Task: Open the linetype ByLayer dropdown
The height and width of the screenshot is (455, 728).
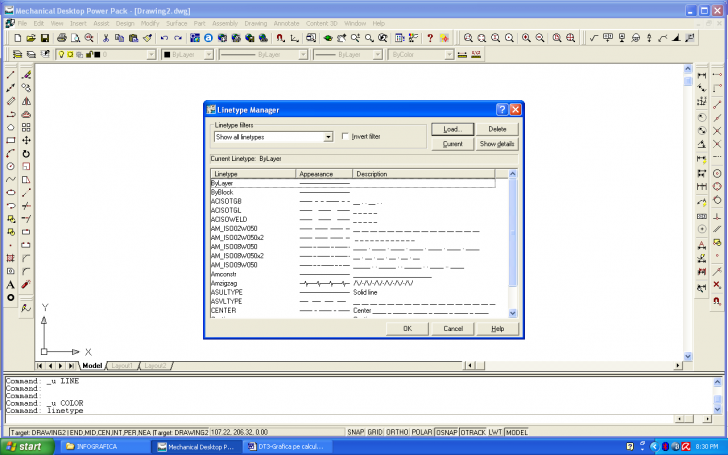Action: [303, 55]
